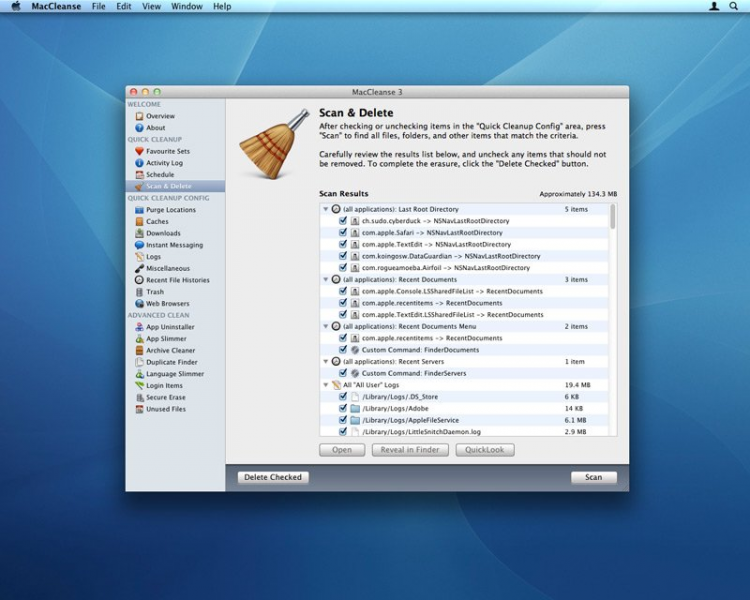Open Secure Erase icon
This screenshot has width=750, height=600.
(x=139, y=397)
